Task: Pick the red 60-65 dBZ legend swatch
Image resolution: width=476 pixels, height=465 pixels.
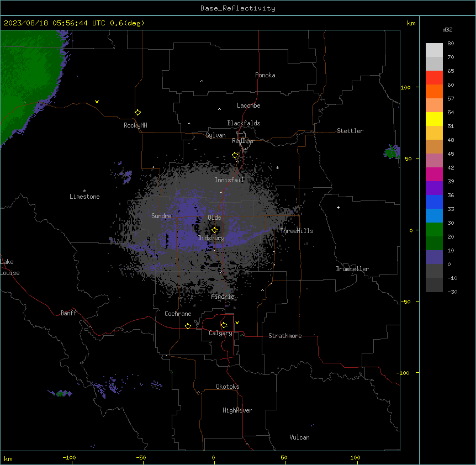Action: point(434,77)
